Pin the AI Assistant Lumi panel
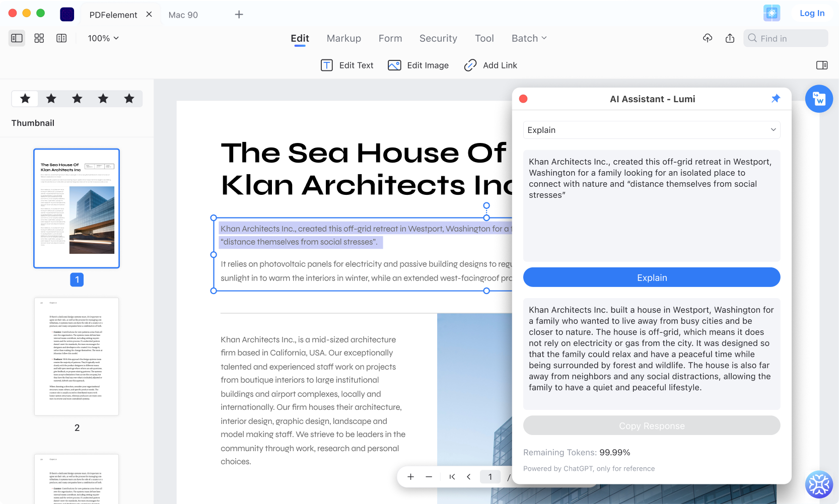The height and width of the screenshot is (504, 839). click(776, 99)
